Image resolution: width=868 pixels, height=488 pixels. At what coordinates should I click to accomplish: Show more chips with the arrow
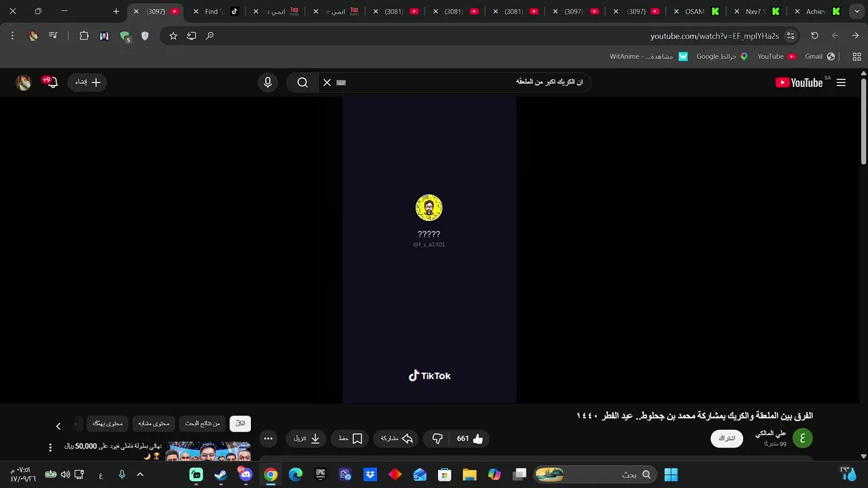click(x=58, y=426)
